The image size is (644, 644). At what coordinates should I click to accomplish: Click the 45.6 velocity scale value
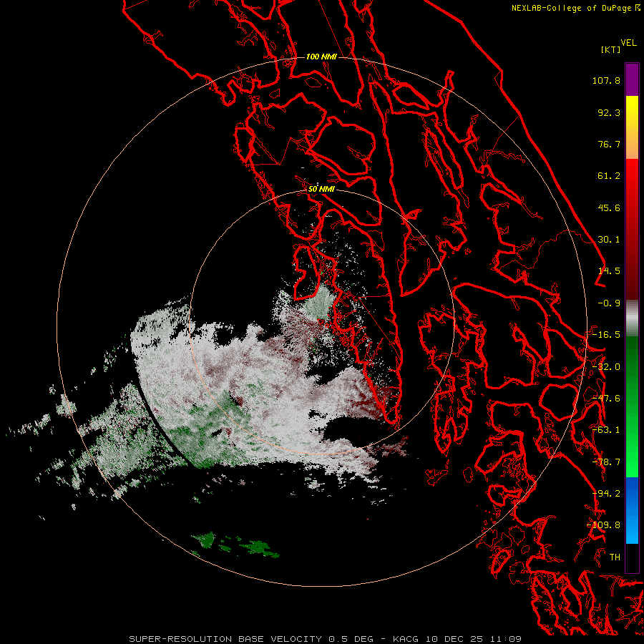click(x=609, y=208)
